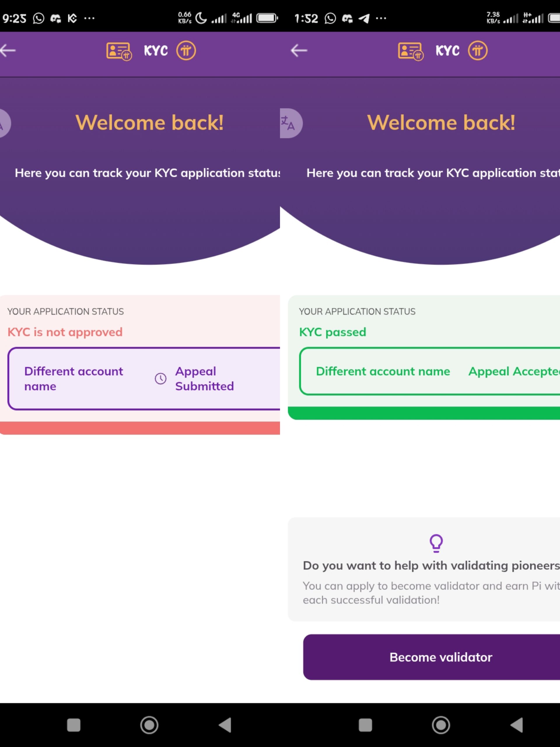Tap the back arrow on the left KYC screen
Viewport: 560px width, 747px height.
pyautogui.click(x=8, y=51)
